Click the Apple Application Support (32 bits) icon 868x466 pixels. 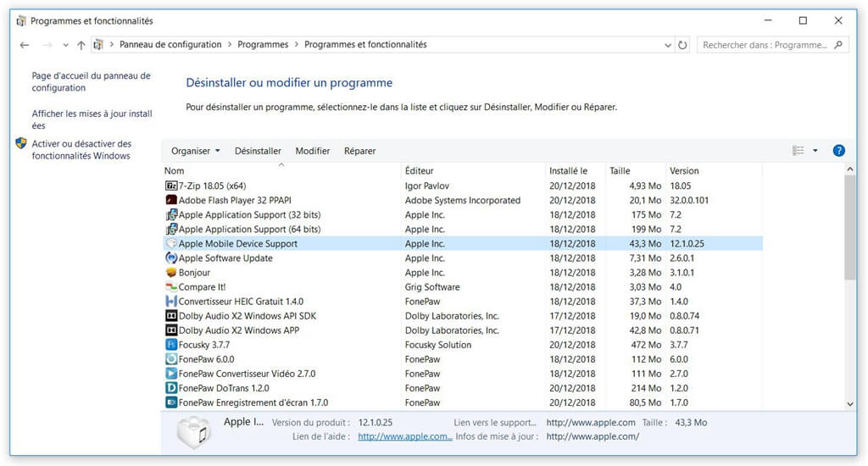(171, 214)
